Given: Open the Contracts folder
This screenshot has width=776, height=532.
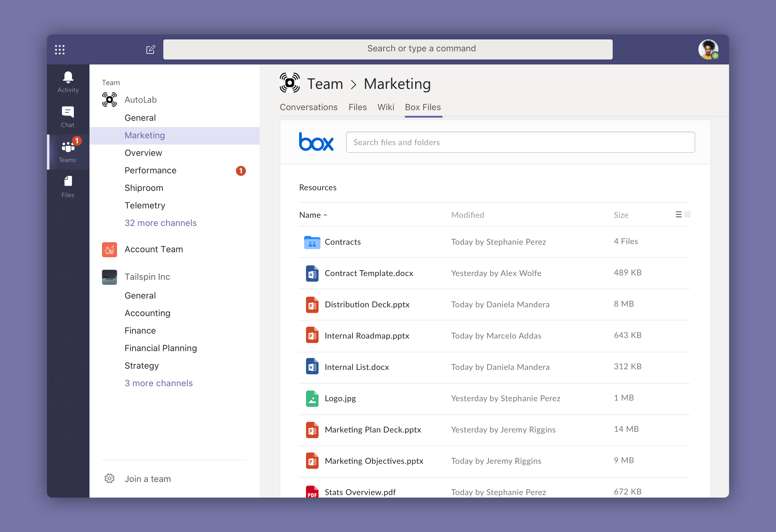Looking at the screenshot, I should (343, 242).
